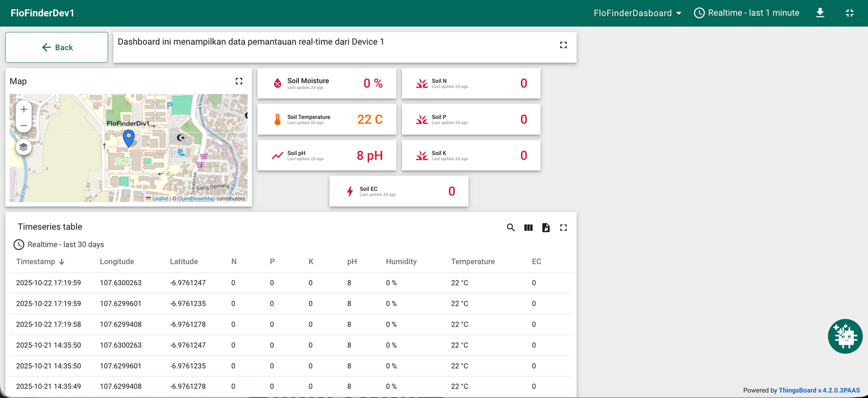868x398 pixels.
Task: Open the OpenStreetMap attribution link
Action: pyautogui.click(x=197, y=198)
